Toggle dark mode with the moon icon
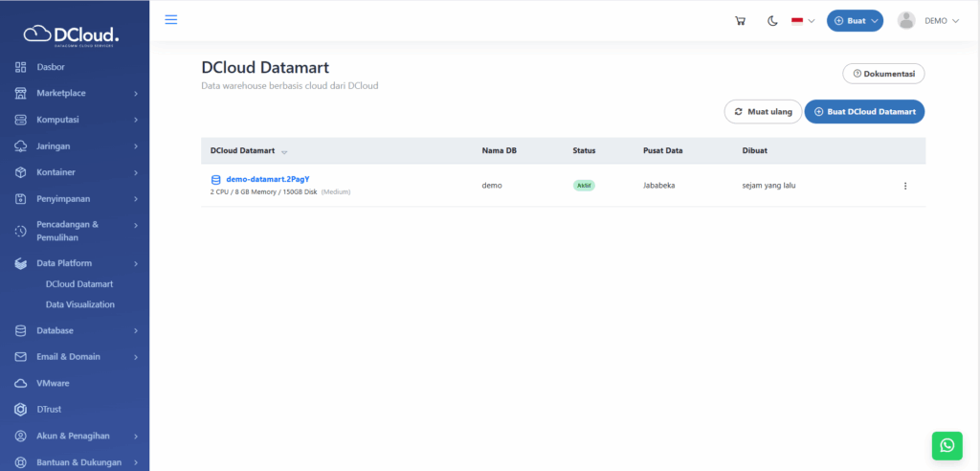The width and height of the screenshot is (980, 471). pos(772,21)
